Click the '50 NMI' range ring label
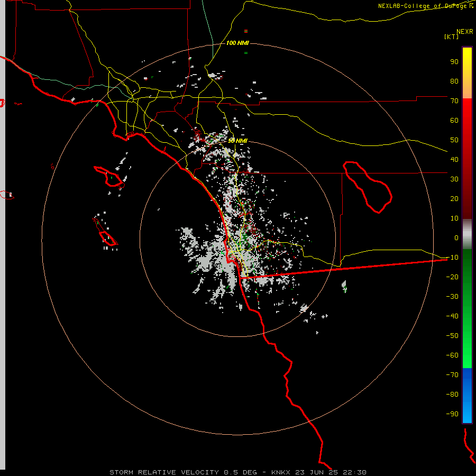 [237, 141]
